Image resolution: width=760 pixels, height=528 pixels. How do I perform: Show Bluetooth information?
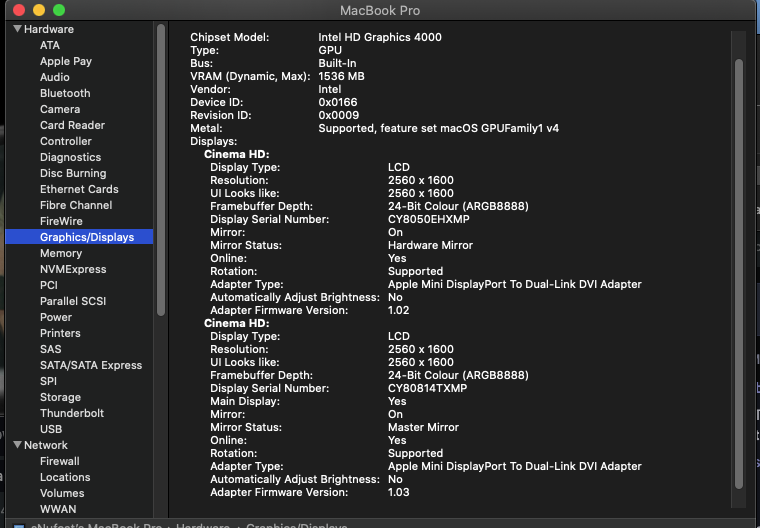65,93
